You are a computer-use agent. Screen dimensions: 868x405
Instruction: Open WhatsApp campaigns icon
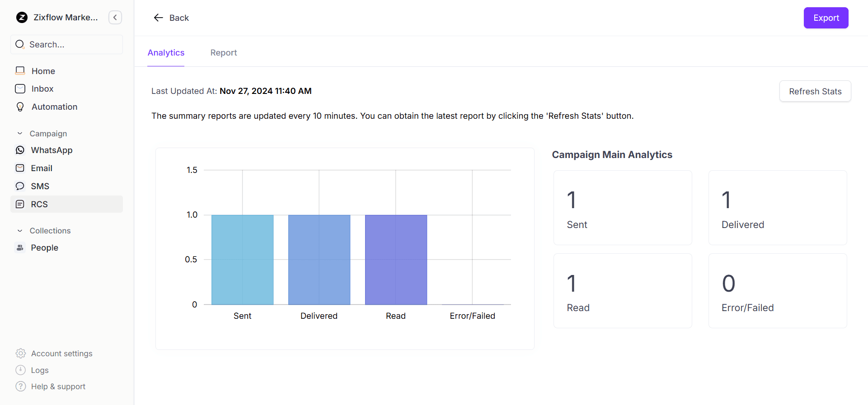tap(20, 150)
